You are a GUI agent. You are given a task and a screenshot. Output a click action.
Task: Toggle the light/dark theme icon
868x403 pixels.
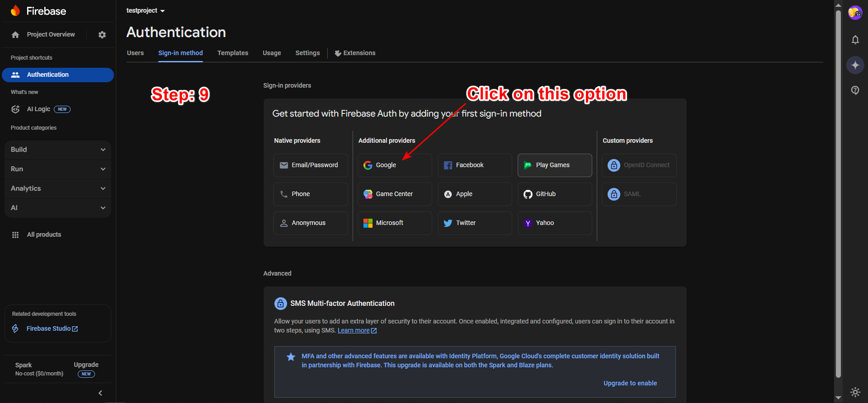coord(855,392)
